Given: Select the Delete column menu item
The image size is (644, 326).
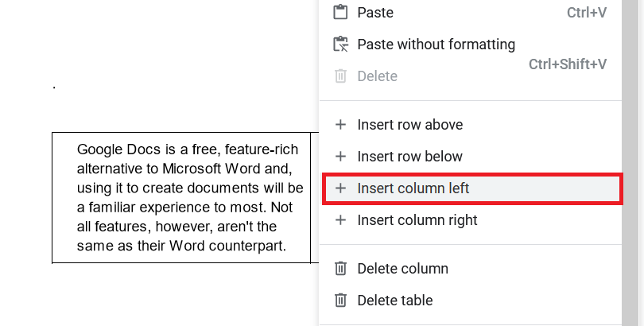Looking at the screenshot, I should [402, 269].
